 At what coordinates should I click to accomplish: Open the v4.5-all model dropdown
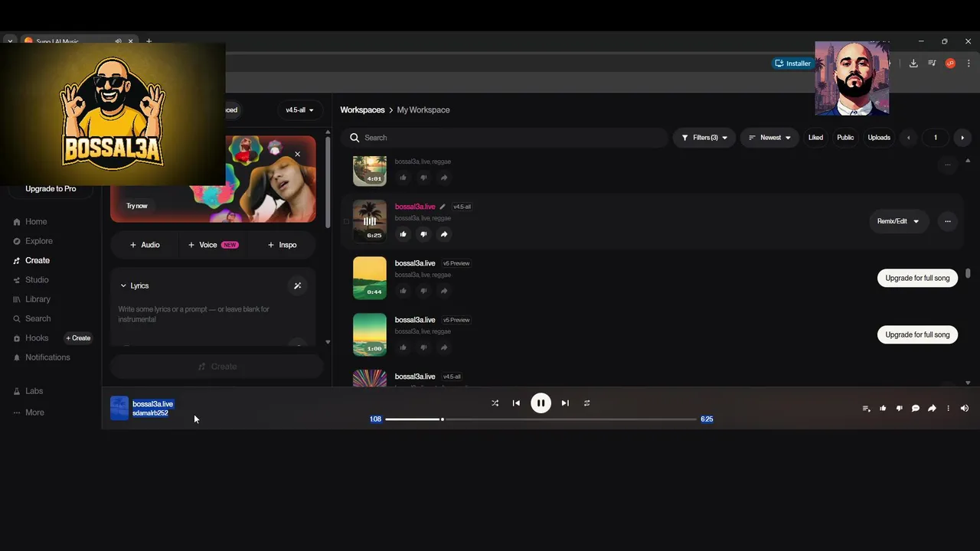[299, 110]
